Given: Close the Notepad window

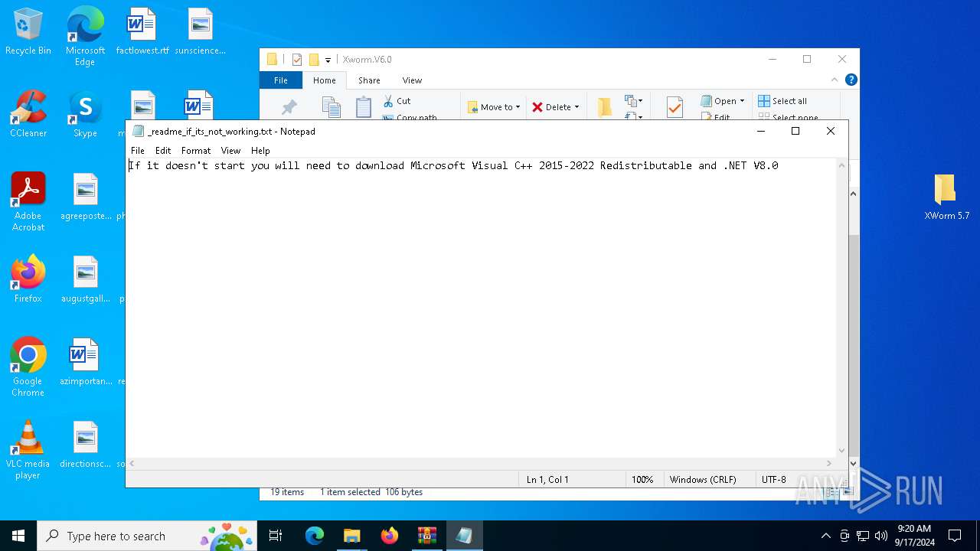Looking at the screenshot, I should tap(831, 132).
